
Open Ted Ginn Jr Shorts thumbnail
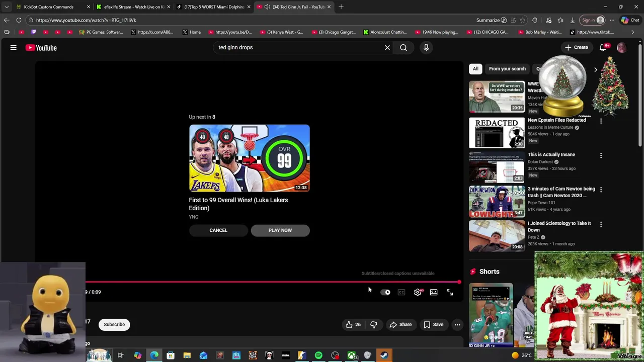[491, 316]
